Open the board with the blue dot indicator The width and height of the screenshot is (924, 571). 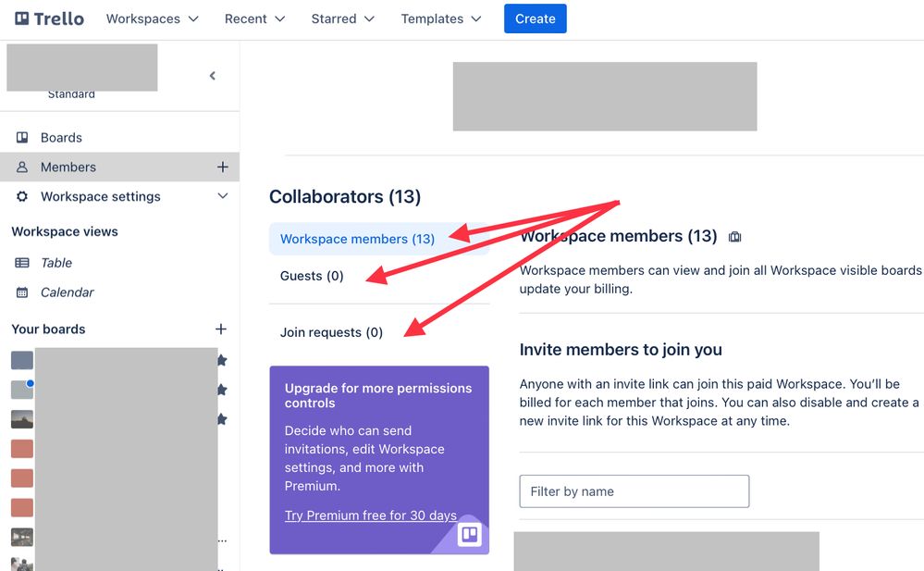point(22,390)
